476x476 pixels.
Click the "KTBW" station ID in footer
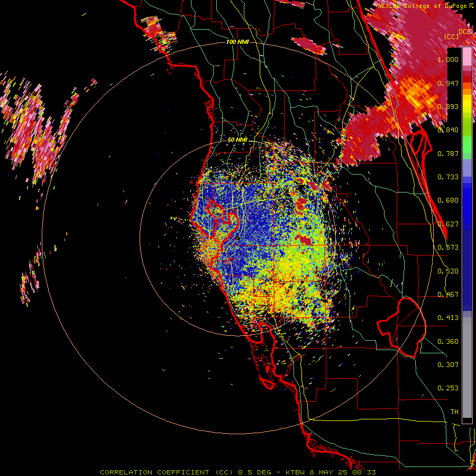(295, 472)
